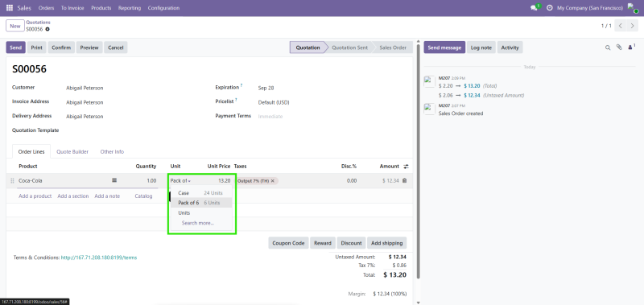Choose Pack of 6 option in list
This screenshot has width=644, height=305.
(x=201, y=203)
